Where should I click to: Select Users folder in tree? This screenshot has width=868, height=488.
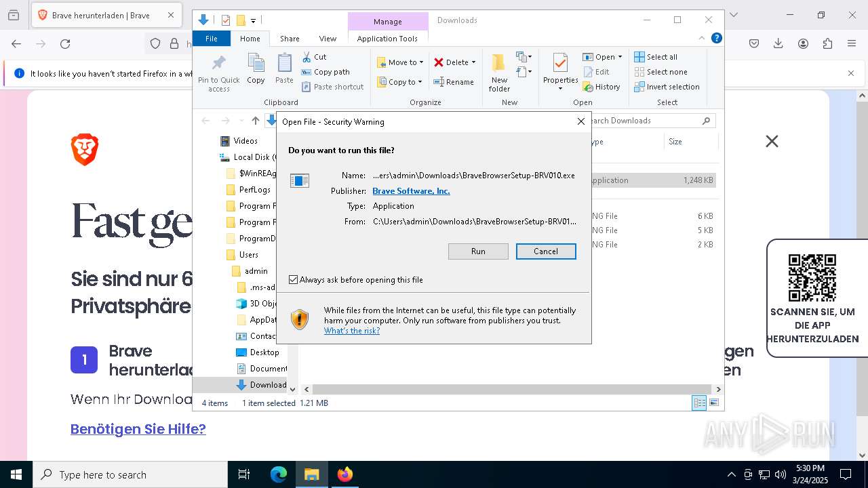point(248,255)
